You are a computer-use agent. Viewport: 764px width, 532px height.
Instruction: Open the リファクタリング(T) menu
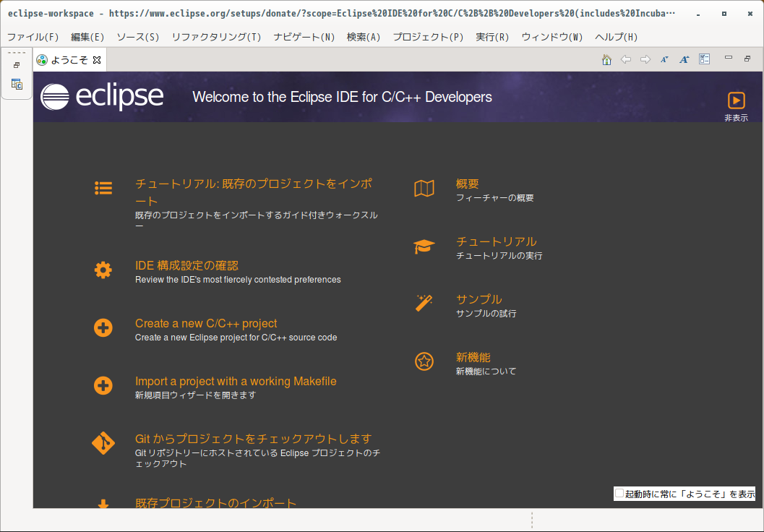(216, 37)
